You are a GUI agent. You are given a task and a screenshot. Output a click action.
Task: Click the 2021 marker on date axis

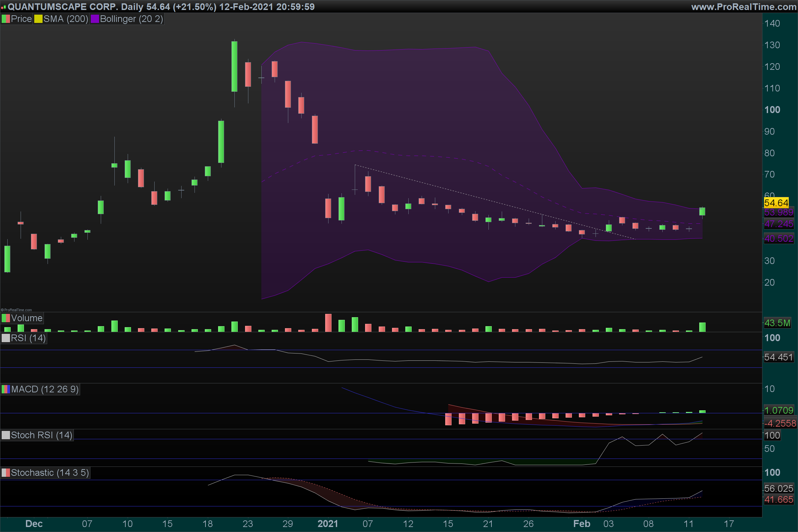click(x=328, y=524)
